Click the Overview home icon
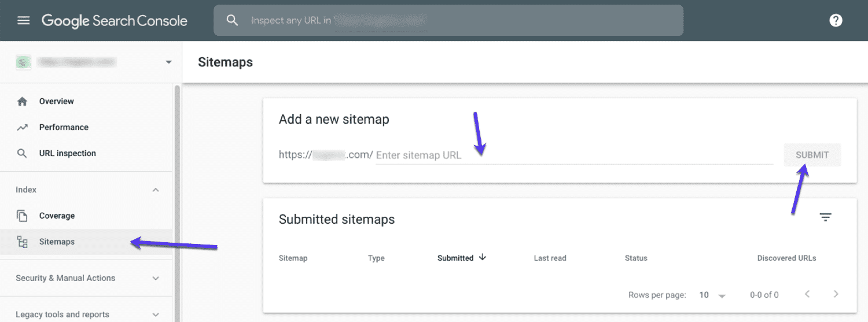 click(23, 102)
